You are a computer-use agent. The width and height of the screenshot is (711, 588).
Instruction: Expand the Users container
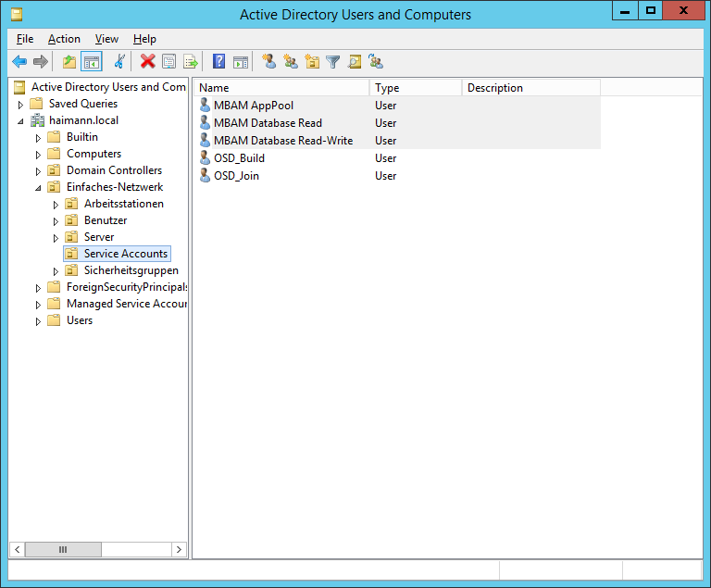tap(38, 321)
